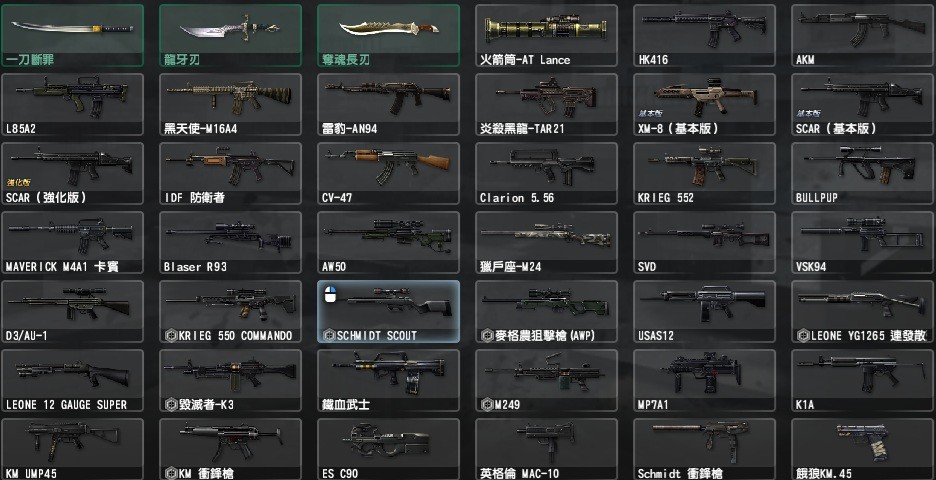
Task: Pick the 奪魂長刃 blade
Action: (x=389, y=35)
